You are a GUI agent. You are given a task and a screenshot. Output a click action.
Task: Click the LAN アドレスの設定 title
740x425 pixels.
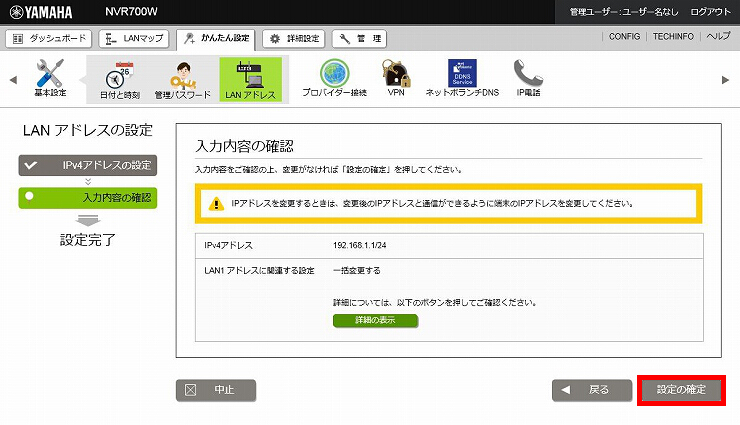[x=88, y=130]
